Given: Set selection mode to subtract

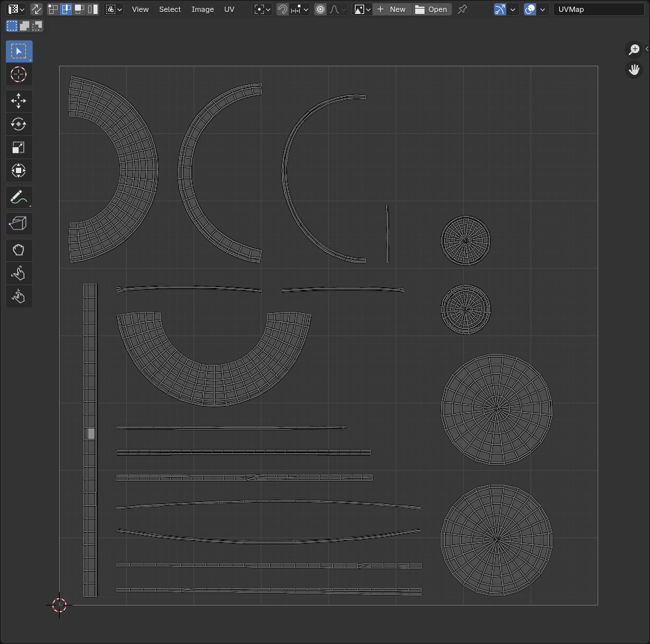Looking at the screenshot, I should [x=37, y=26].
